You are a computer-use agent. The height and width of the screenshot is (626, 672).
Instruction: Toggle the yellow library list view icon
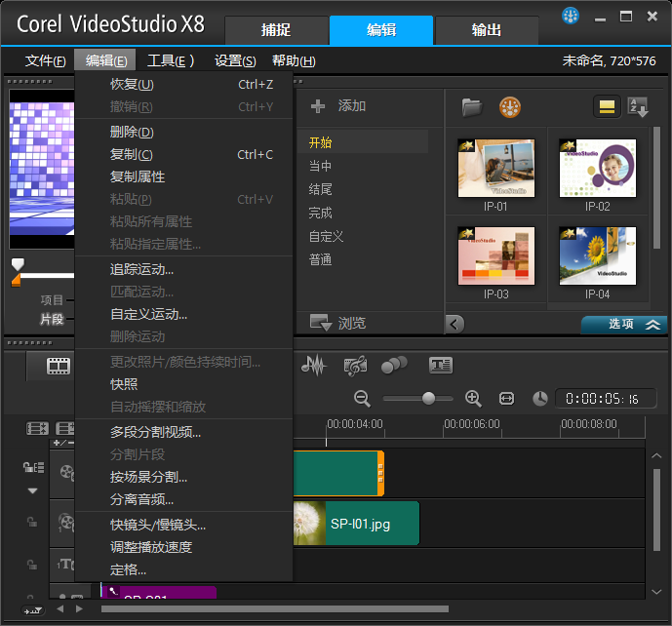(607, 106)
